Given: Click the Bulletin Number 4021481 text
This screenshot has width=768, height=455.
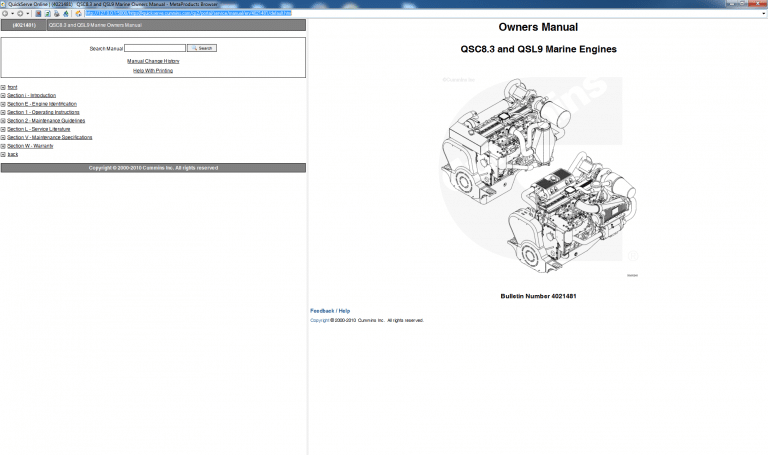Looking at the screenshot, I should pyautogui.click(x=538, y=296).
